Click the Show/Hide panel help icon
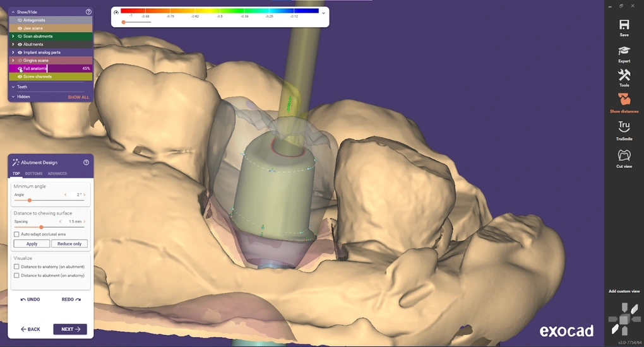The height and width of the screenshot is (347, 644). coord(88,12)
